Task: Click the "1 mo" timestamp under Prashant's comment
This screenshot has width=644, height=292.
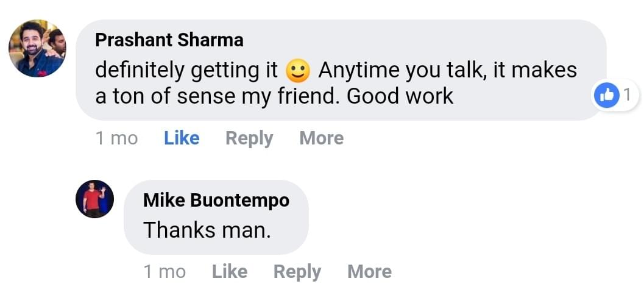Action: coord(116,138)
